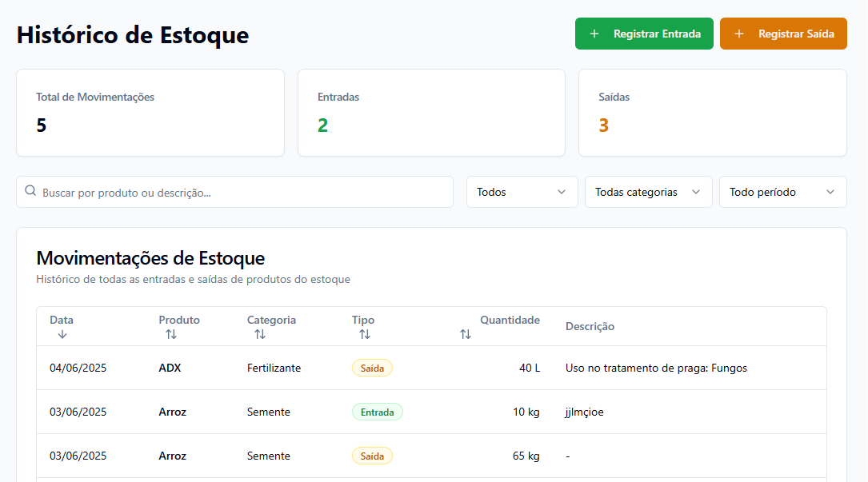The image size is (868, 482).
Task: Click the Fertilizante category cell
Action: tap(274, 368)
